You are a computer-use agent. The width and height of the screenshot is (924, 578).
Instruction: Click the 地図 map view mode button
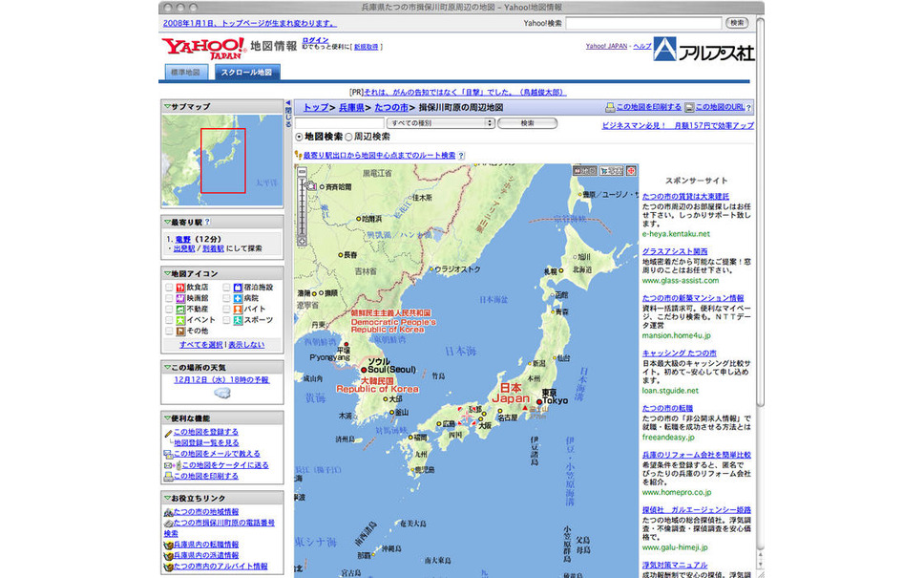[x=584, y=171]
